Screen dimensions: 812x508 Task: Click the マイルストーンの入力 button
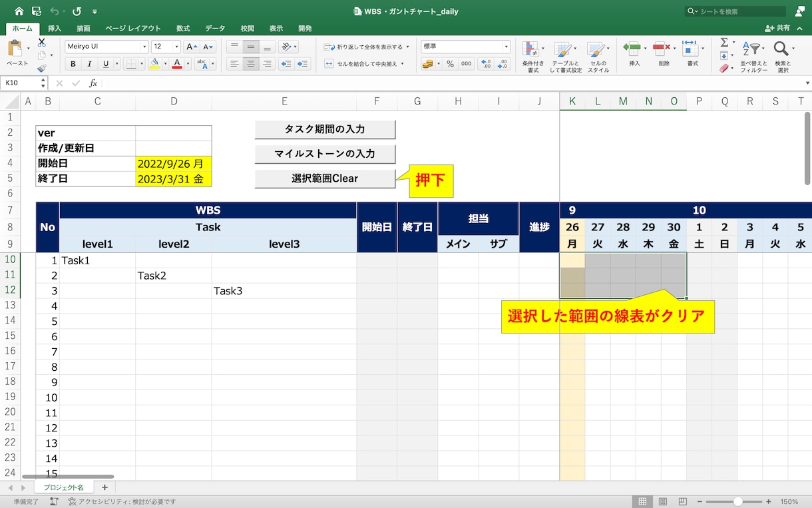click(x=325, y=154)
